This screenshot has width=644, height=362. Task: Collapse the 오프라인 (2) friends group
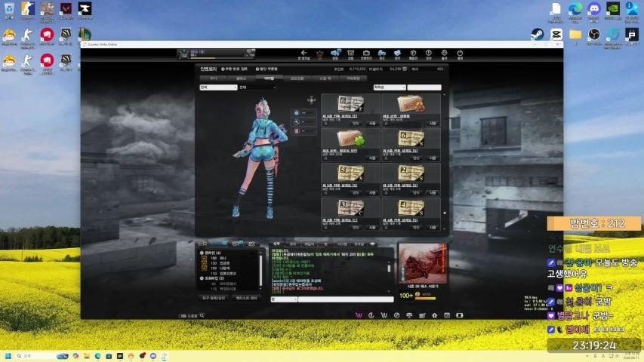pos(202,278)
